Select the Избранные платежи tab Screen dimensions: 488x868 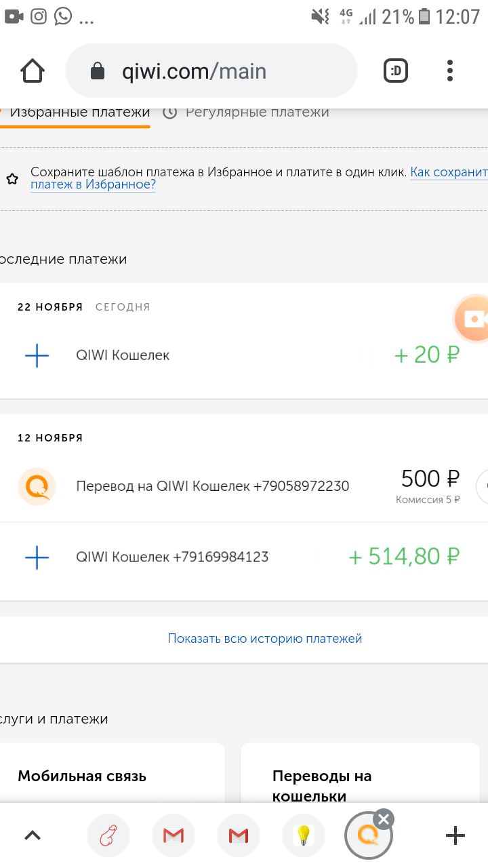pos(80,113)
